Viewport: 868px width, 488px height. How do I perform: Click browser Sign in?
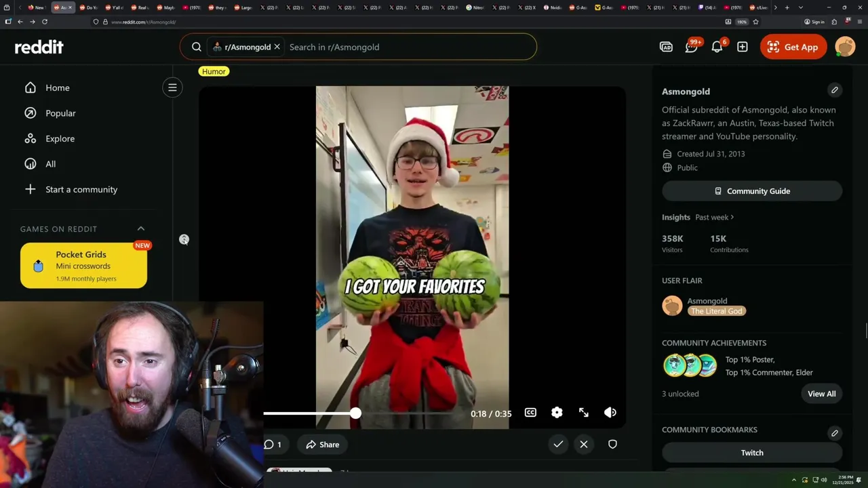(x=814, y=22)
